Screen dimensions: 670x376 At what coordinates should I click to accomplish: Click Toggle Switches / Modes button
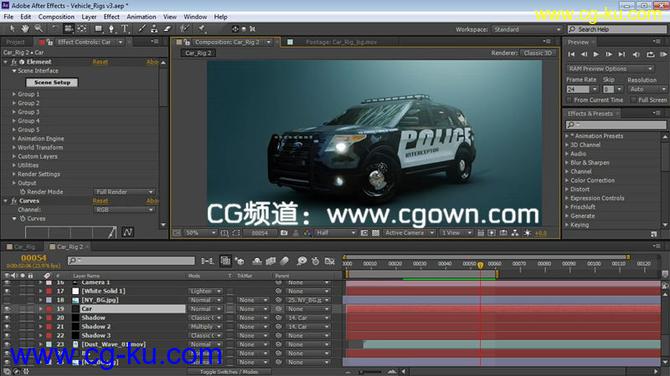click(229, 372)
